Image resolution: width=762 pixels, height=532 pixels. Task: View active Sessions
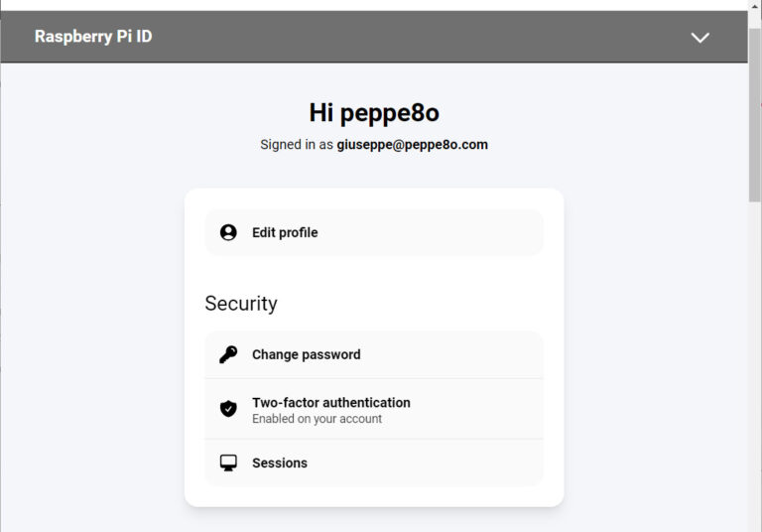(279, 463)
